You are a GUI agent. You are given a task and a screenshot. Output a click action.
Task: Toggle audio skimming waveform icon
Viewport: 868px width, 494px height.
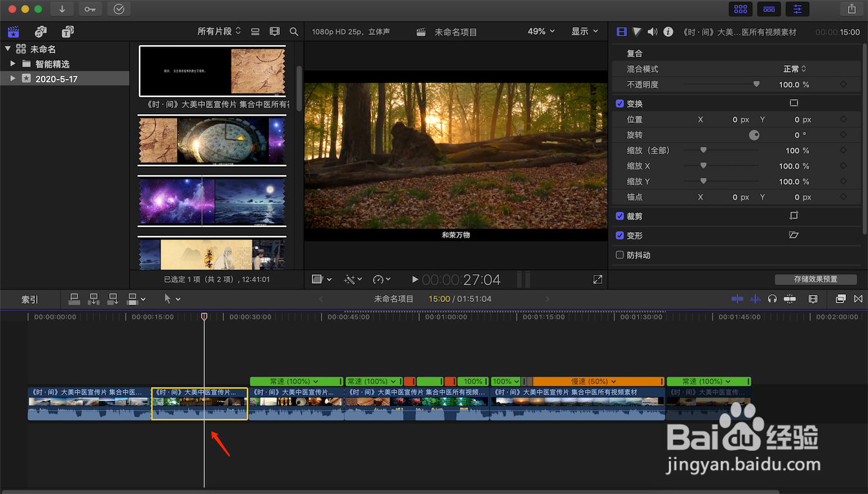pyautogui.click(x=755, y=299)
